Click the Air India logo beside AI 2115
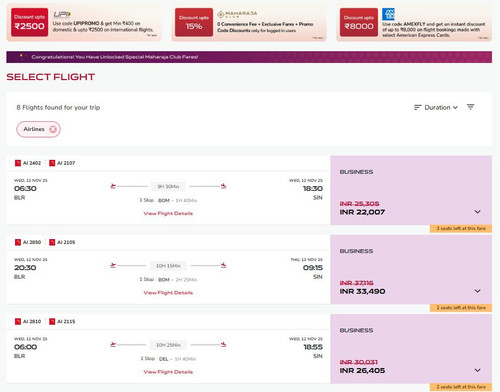This screenshot has width=500, height=392. pyautogui.click(x=52, y=322)
